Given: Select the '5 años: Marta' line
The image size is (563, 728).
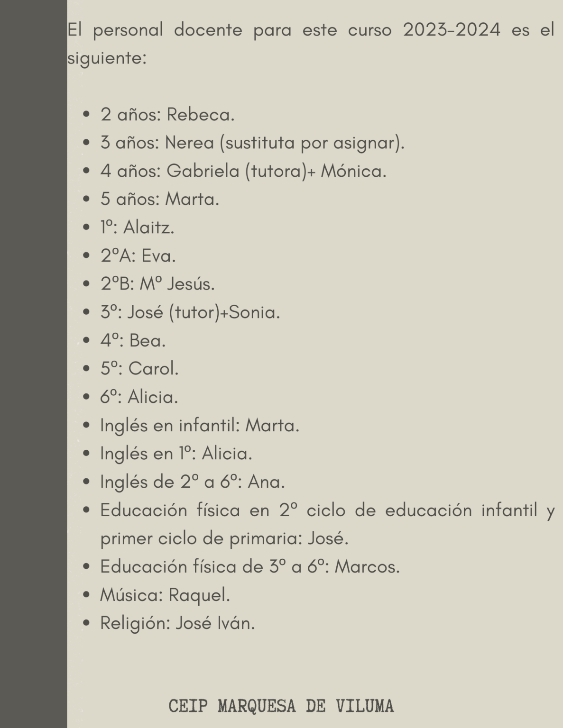Looking at the screenshot, I should tap(160, 200).
